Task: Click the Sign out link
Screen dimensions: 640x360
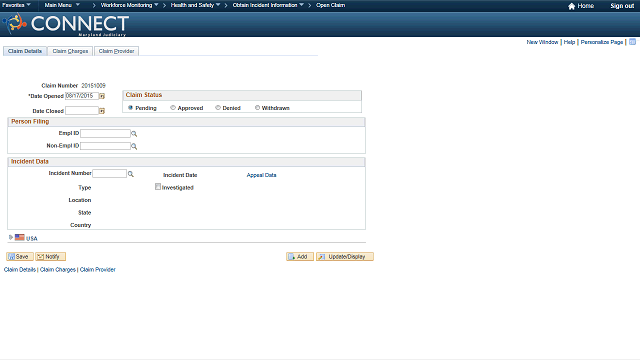Action: 622,6
